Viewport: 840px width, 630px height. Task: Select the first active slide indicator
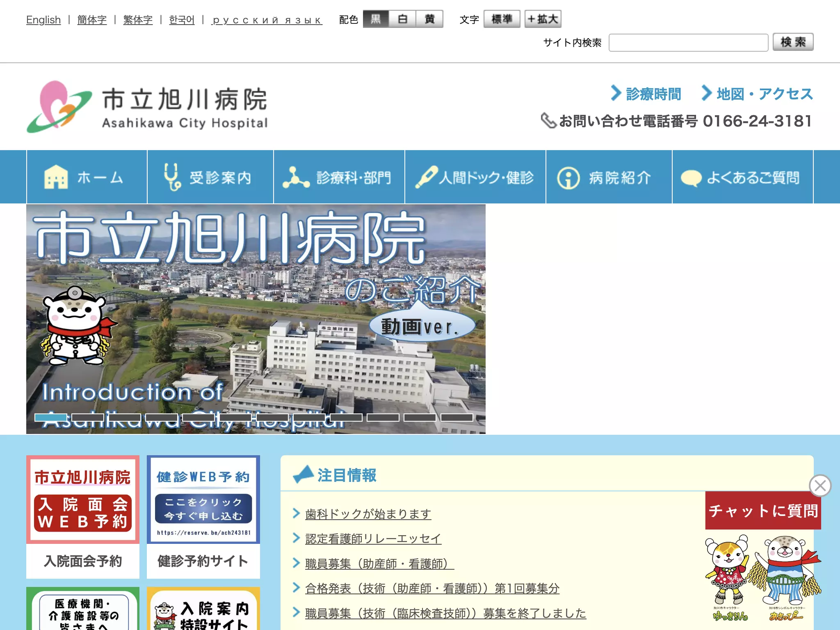point(51,418)
